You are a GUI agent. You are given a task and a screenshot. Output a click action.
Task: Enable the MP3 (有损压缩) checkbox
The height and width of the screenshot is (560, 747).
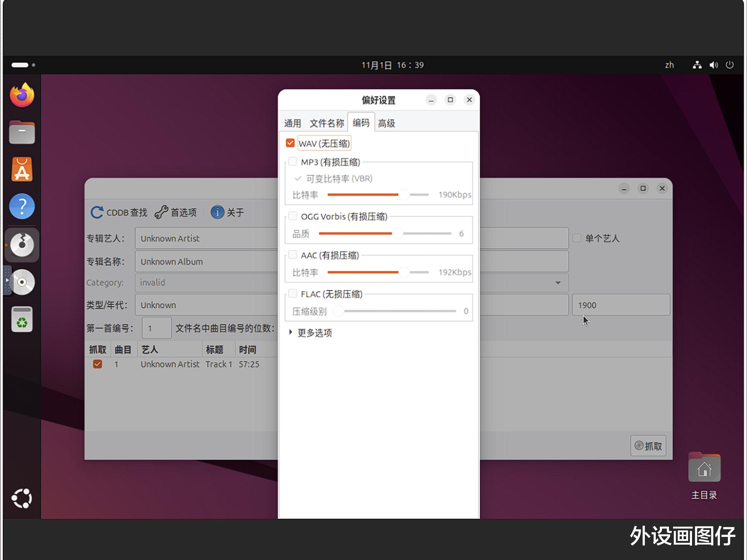tap(293, 162)
